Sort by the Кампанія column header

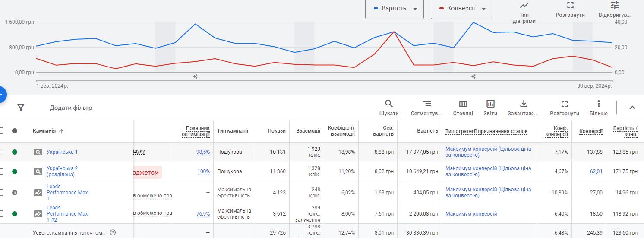click(44, 131)
